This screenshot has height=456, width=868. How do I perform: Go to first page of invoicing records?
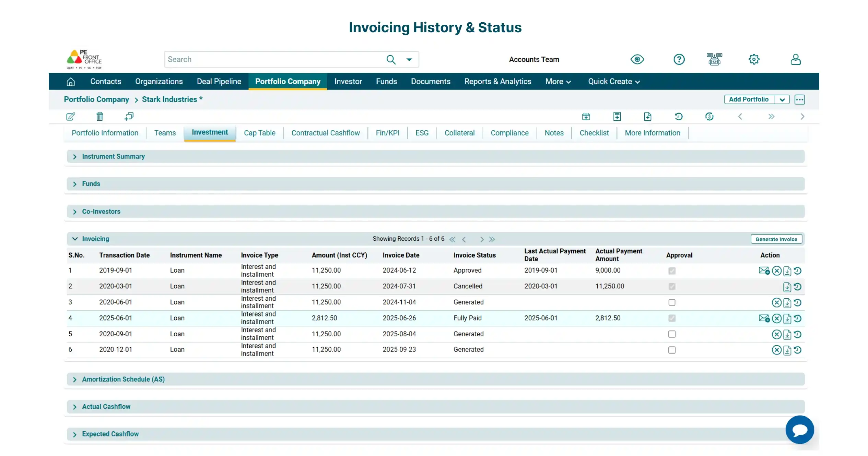tap(452, 239)
